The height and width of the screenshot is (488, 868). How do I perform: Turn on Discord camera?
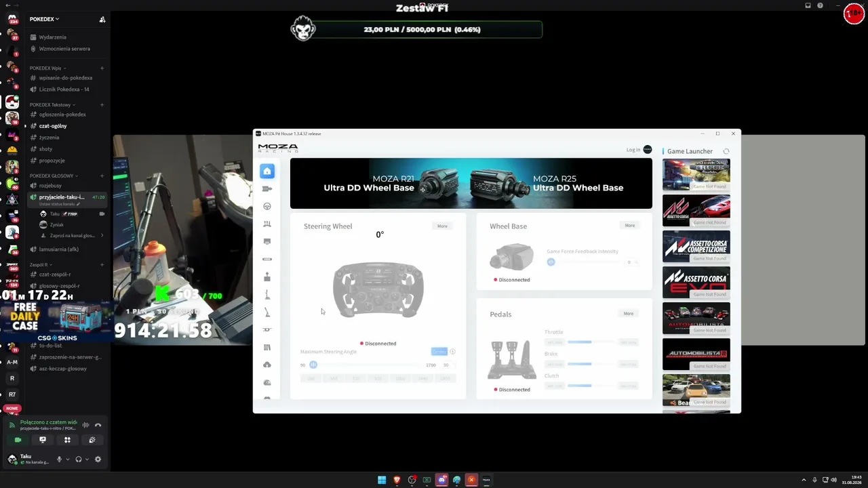click(x=18, y=440)
